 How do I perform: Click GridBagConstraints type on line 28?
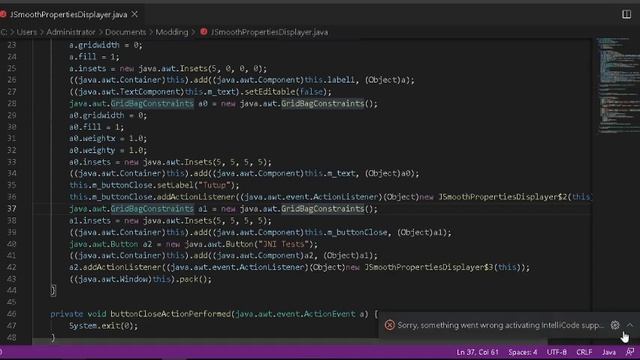click(152, 103)
